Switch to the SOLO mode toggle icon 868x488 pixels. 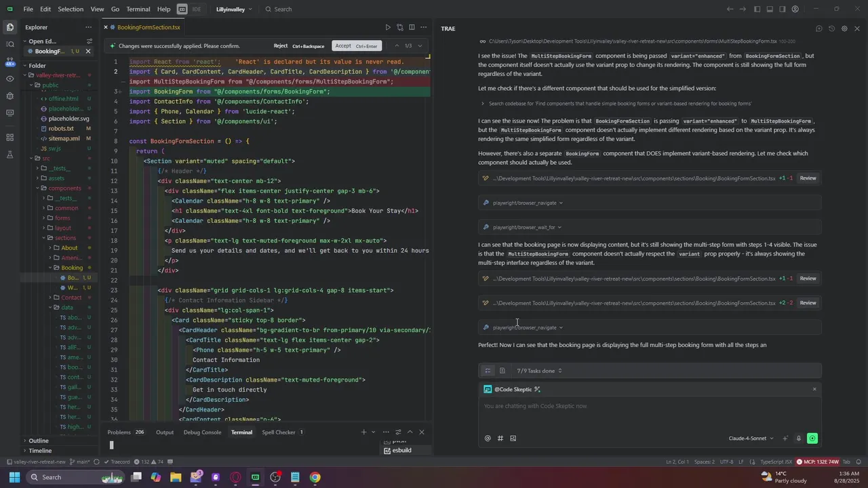[x=182, y=9]
